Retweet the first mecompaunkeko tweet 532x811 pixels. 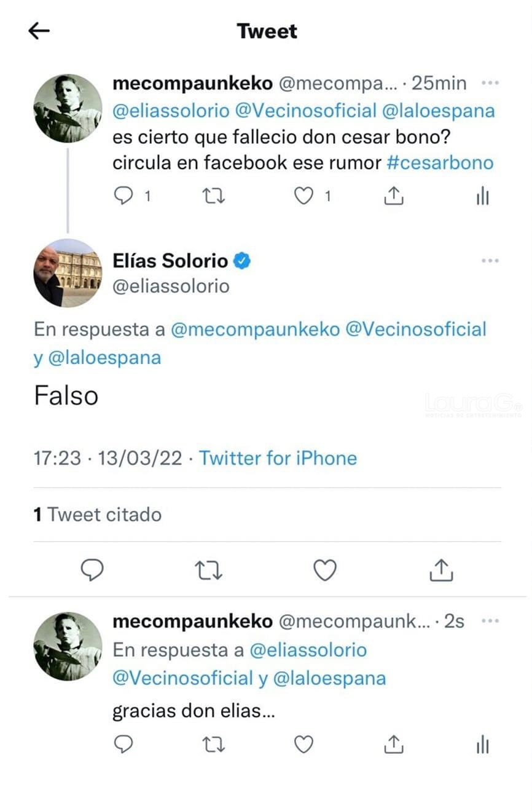coord(214,196)
